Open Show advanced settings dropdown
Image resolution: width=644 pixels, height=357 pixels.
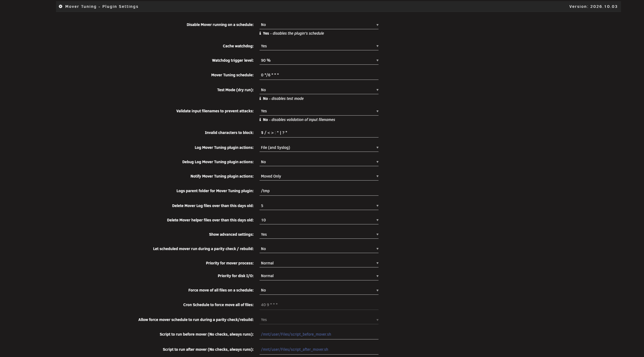[x=319, y=234]
